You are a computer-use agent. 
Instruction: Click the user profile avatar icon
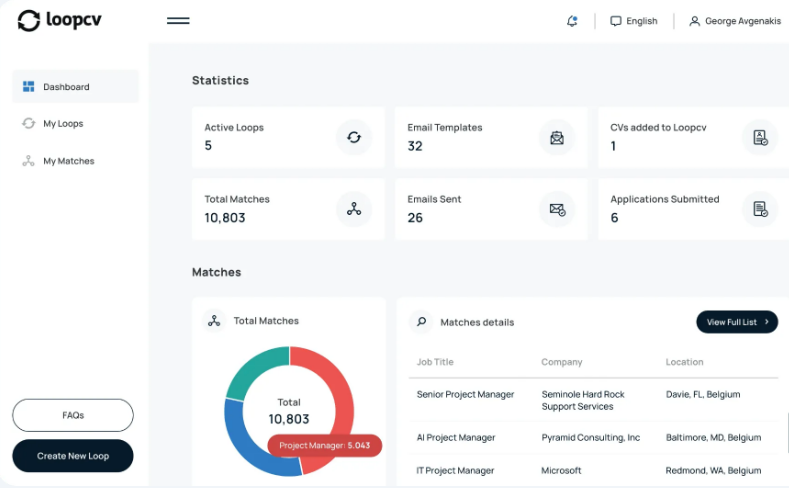click(x=694, y=21)
